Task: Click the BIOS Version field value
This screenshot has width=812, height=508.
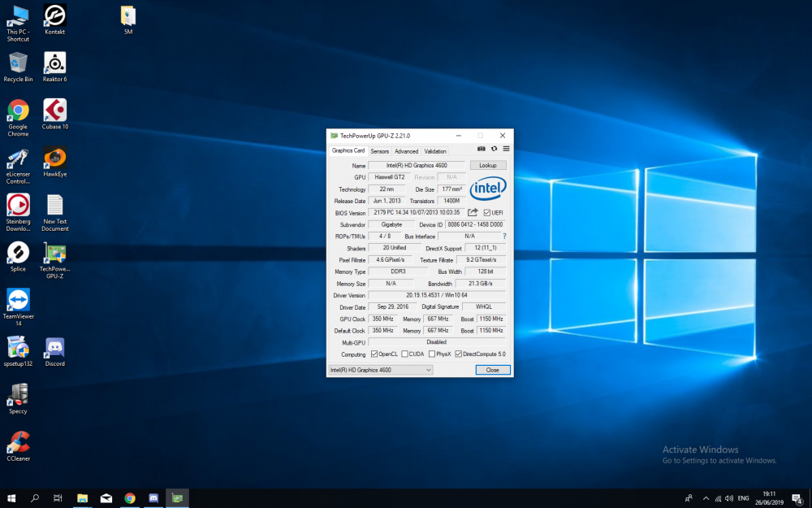Action: (x=417, y=212)
